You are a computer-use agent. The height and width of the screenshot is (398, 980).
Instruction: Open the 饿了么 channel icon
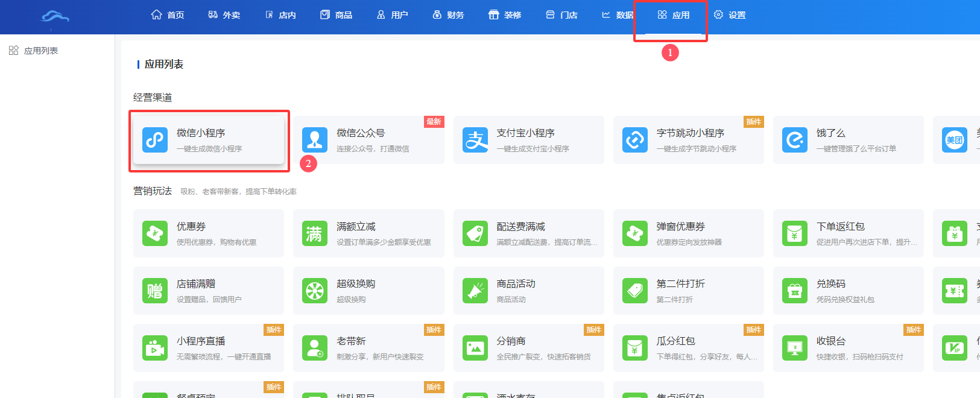[795, 140]
